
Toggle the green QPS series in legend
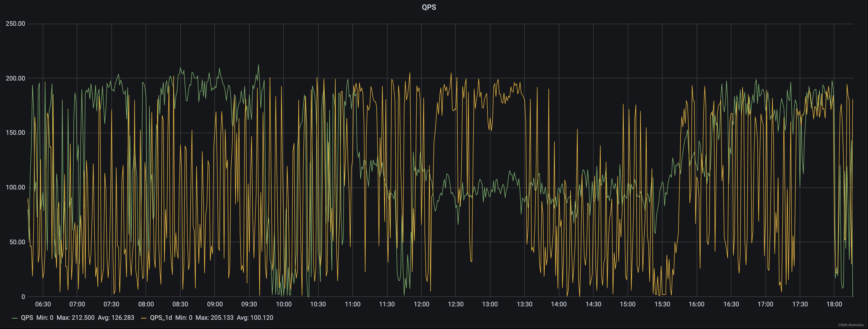(27, 317)
